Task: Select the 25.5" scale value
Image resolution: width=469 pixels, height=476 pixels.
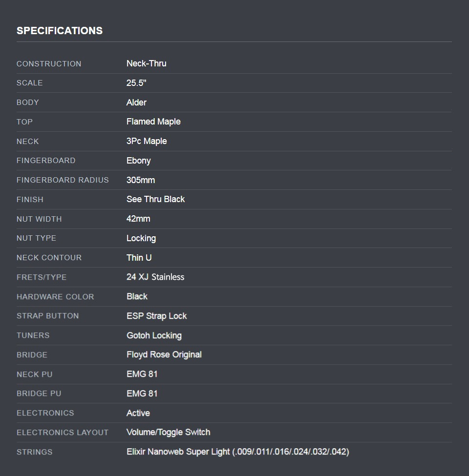Action: coord(136,83)
